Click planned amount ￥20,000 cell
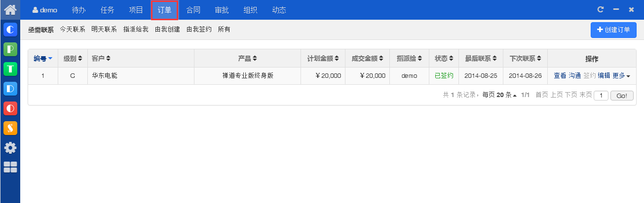Screen dimensions: 644x203 (x=328, y=76)
